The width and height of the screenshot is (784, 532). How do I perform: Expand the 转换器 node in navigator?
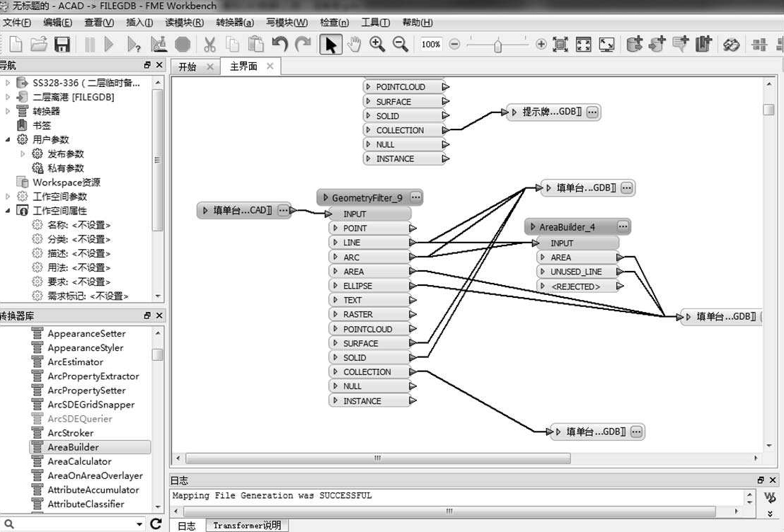[x=8, y=111]
